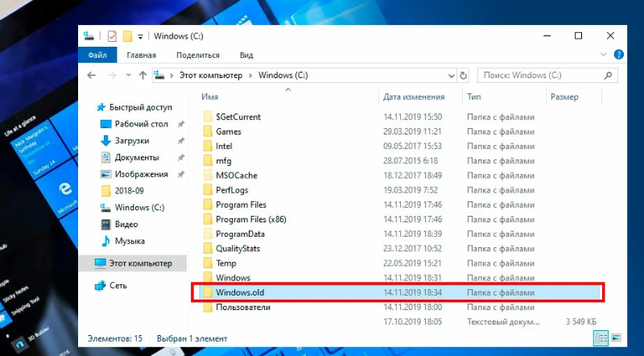Screen dimensions: 644x356
Task: Click the pin icon beside Изображения
Action: tap(180, 174)
